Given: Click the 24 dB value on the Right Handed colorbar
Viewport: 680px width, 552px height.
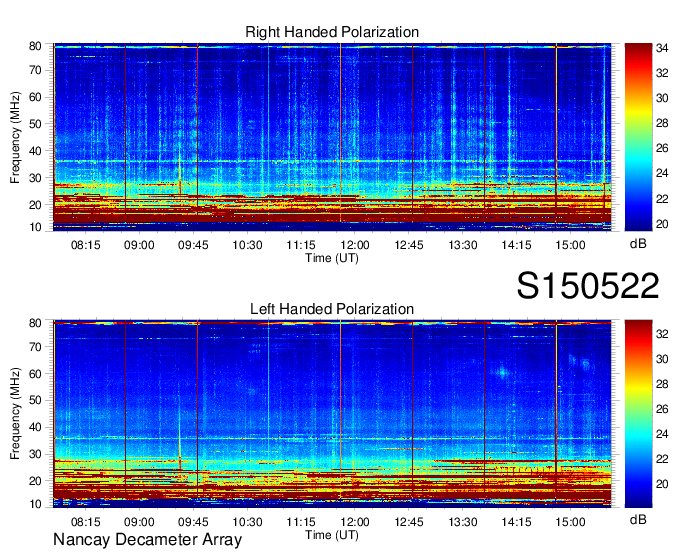Looking at the screenshot, I should click(x=662, y=173).
